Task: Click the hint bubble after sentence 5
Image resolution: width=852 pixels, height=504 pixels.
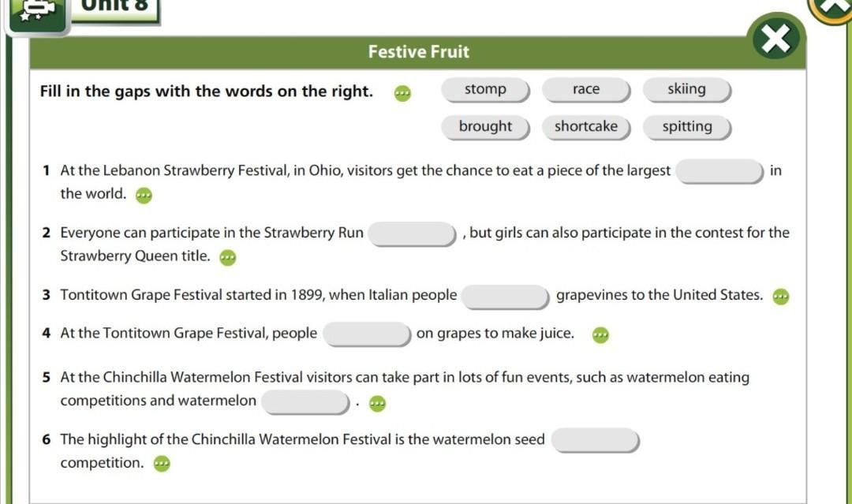Action: (x=377, y=404)
